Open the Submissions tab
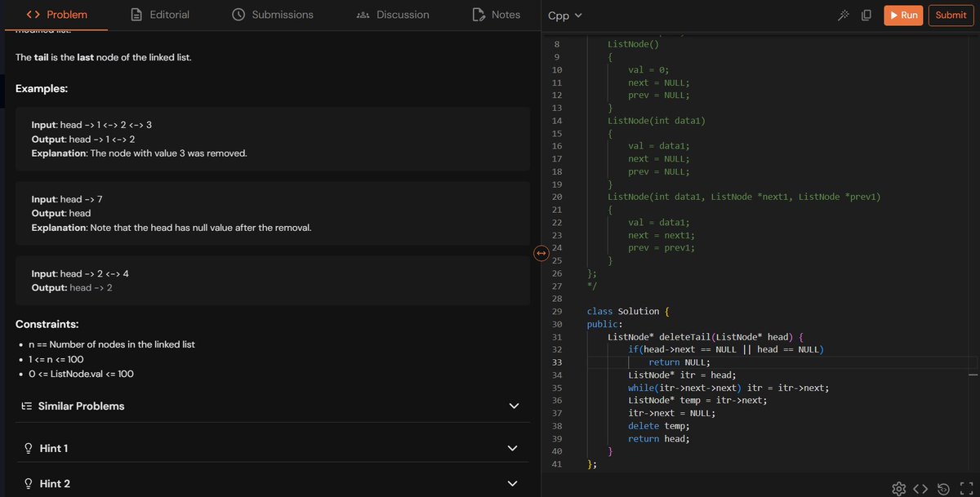The image size is (980, 497). [x=273, y=15]
